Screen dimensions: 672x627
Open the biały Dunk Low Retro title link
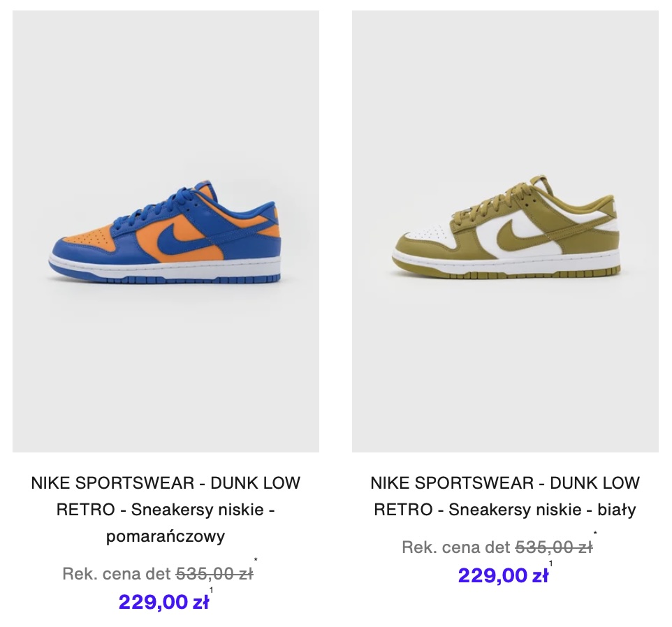point(505,496)
